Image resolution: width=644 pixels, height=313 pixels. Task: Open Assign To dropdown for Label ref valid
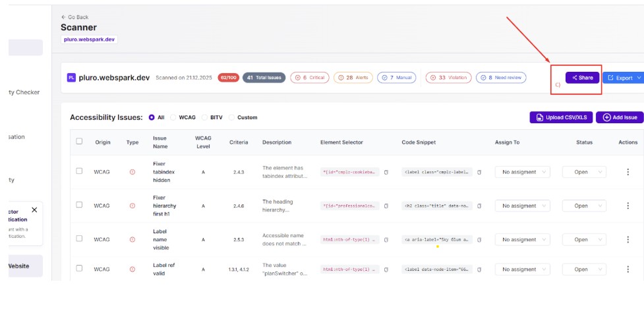pyautogui.click(x=523, y=270)
